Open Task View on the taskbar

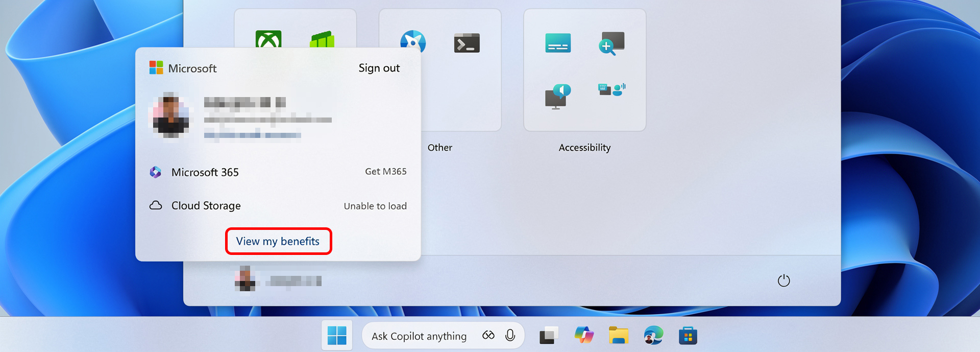[549, 336]
